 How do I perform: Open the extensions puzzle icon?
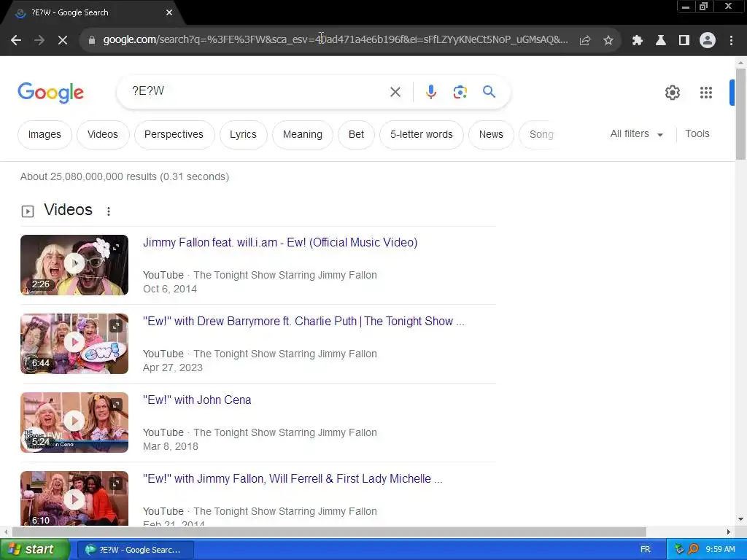637,41
